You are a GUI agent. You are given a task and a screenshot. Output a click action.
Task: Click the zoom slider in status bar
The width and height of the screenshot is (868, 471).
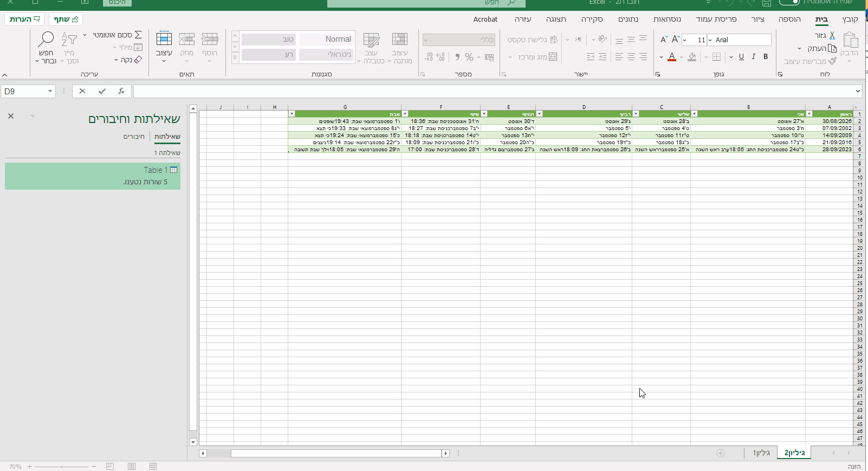(62, 466)
